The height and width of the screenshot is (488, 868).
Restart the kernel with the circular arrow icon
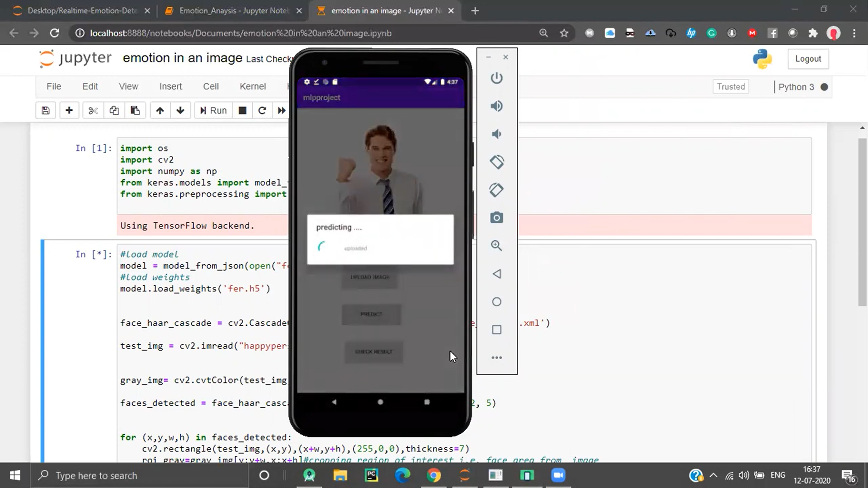click(262, 110)
